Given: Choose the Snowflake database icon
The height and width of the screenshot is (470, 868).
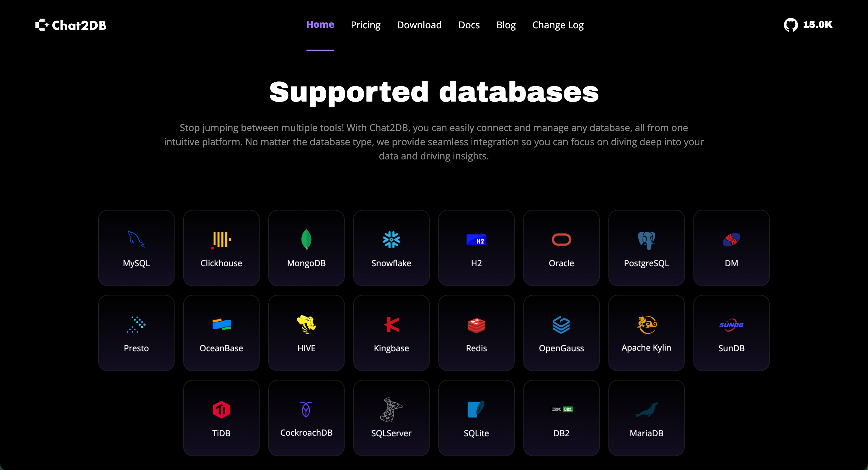Looking at the screenshot, I should point(391,239).
